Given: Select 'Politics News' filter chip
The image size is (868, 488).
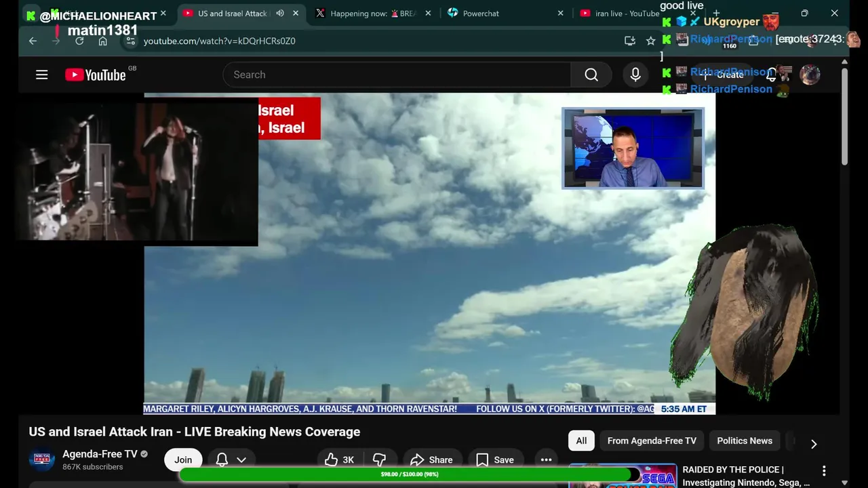Looking at the screenshot, I should (745, 441).
